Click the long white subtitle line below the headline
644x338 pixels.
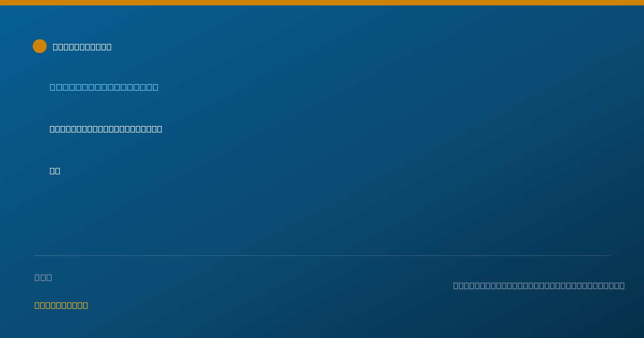(106, 129)
